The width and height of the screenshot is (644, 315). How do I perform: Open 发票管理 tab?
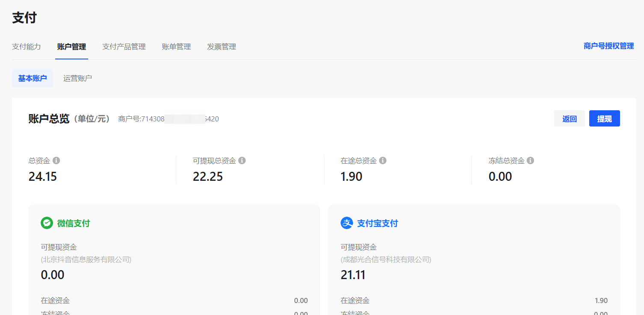(x=222, y=47)
